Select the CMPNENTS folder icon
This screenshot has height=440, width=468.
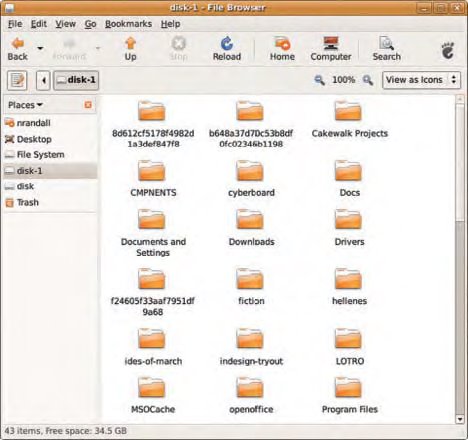(152, 170)
